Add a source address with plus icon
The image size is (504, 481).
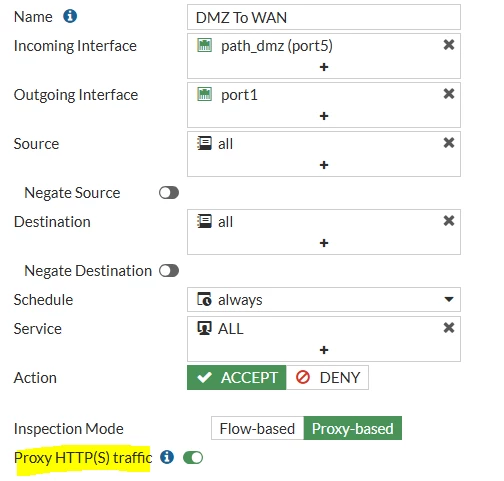pos(324,165)
